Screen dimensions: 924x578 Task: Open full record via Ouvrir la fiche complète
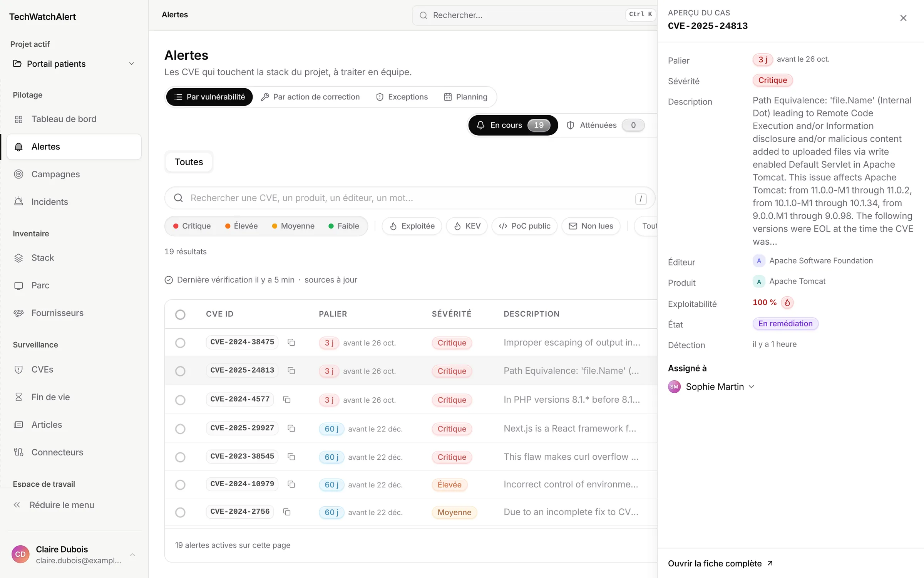pyautogui.click(x=720, y=563)
